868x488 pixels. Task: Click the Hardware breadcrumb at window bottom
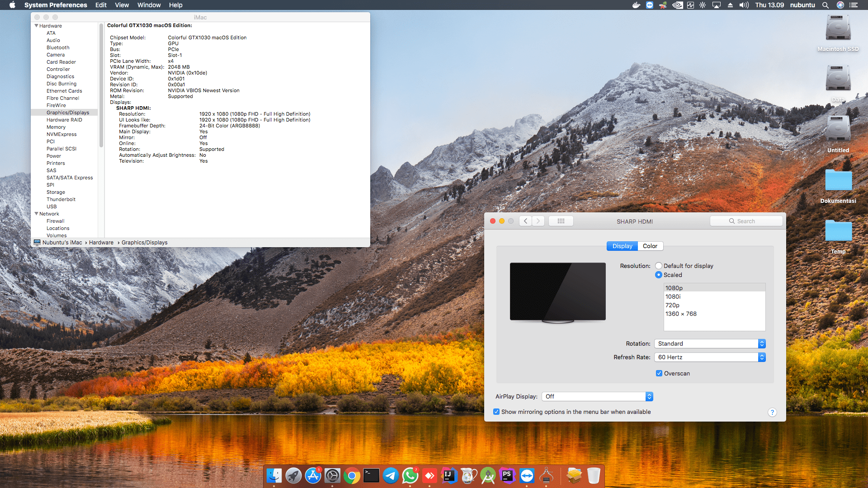101,243
